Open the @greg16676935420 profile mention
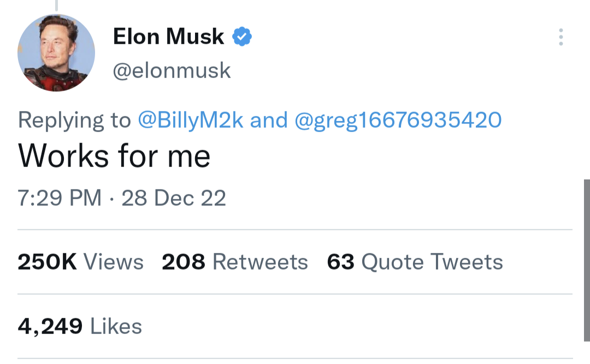Viewport: 590px width, 364px height. click(x=398, y=120)
